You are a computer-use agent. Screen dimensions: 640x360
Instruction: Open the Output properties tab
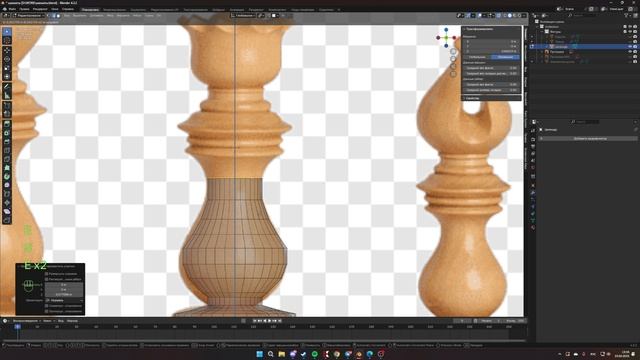(x=533, y=147)
